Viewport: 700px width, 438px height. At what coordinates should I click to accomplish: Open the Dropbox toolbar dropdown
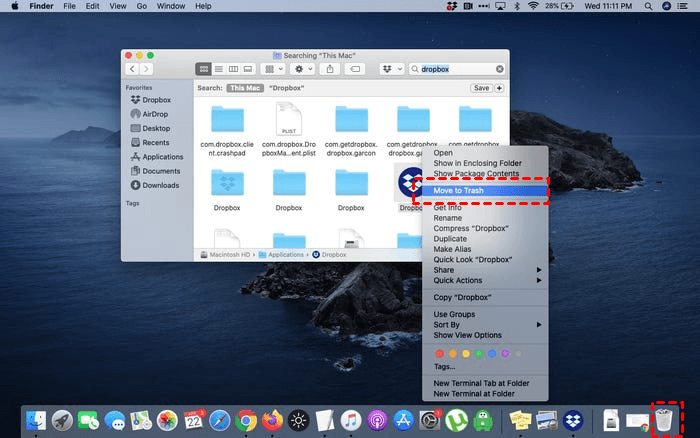tap(391, 69)
